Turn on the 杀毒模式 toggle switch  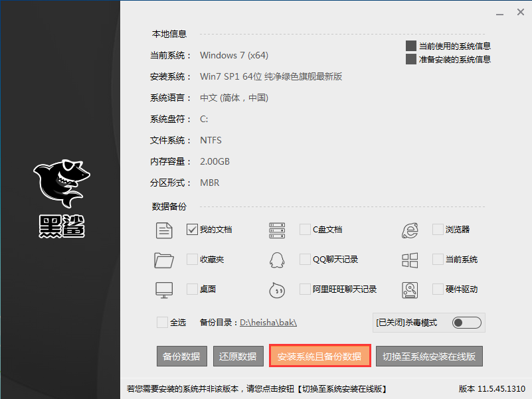click(x=466, y=321)
